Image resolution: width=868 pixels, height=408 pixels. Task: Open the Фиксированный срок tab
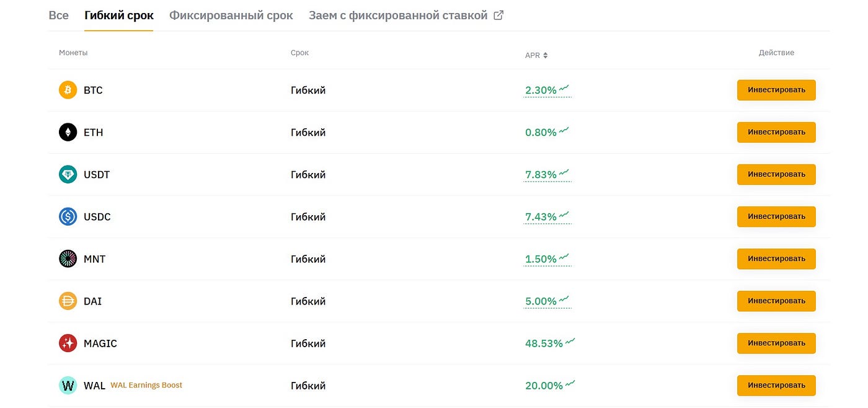point(231,15)
